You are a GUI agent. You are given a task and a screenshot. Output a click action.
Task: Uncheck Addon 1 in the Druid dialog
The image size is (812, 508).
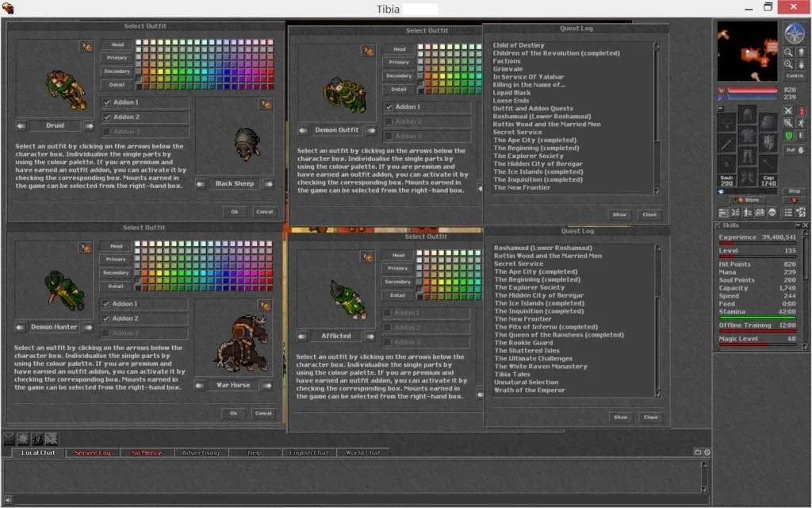(107, 102)
